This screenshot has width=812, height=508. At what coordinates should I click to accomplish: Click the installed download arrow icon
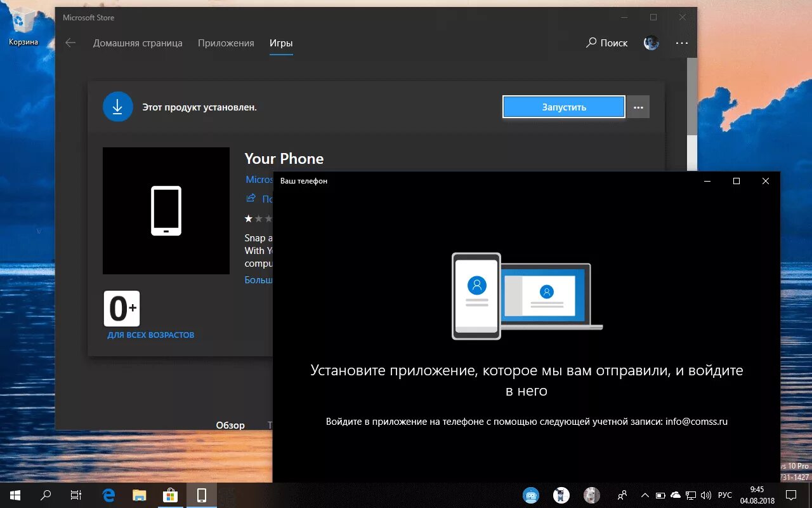point(118,107)
